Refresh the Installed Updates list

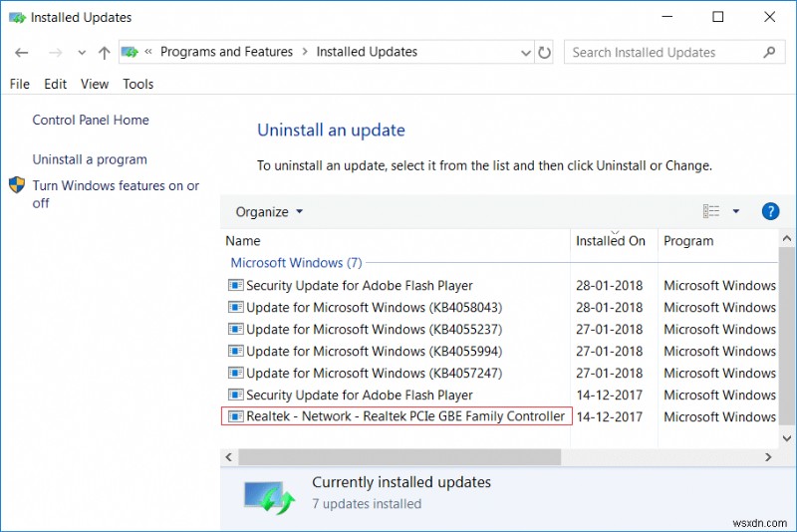click(544, 53)
